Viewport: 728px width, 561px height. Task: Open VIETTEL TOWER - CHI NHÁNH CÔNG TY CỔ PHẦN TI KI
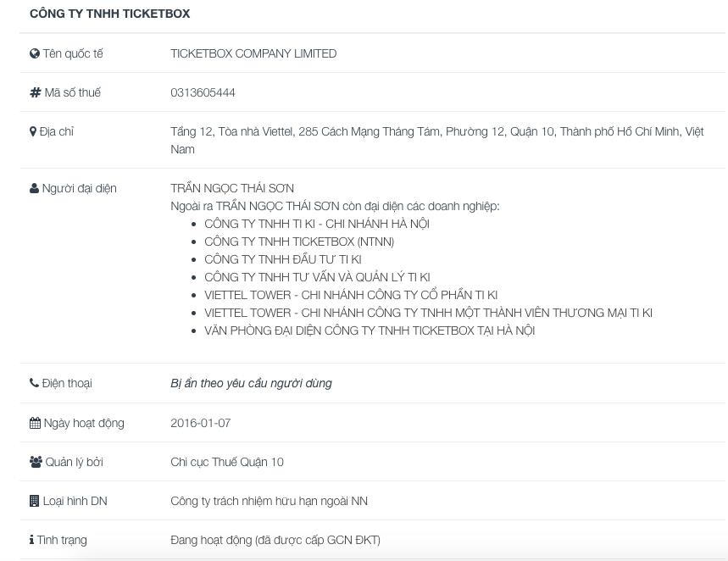[351, 295]
